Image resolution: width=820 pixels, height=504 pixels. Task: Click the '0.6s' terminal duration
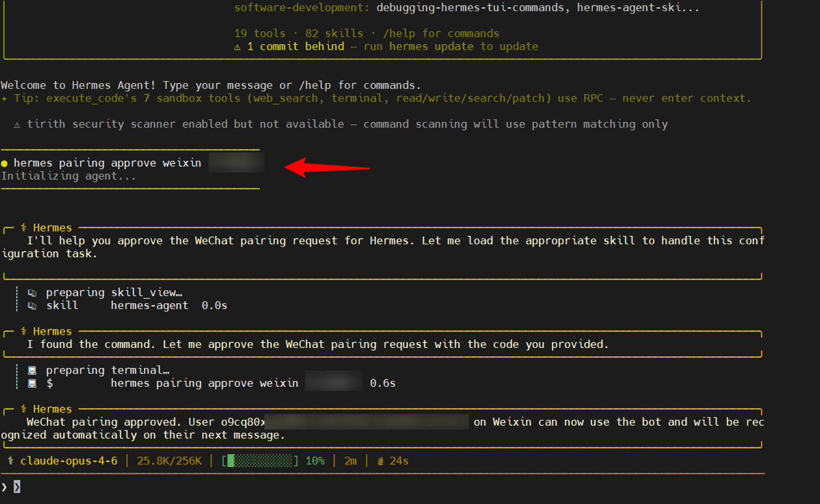pos(383,383)
